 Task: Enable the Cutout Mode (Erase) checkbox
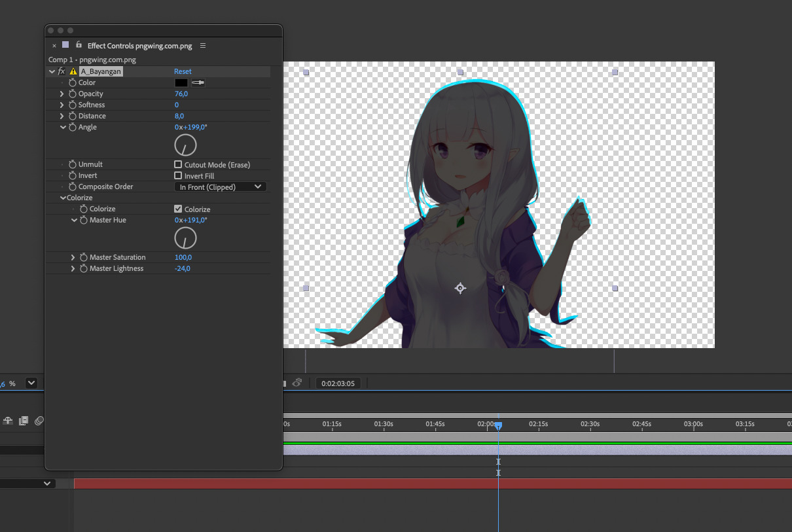[178, 165]
